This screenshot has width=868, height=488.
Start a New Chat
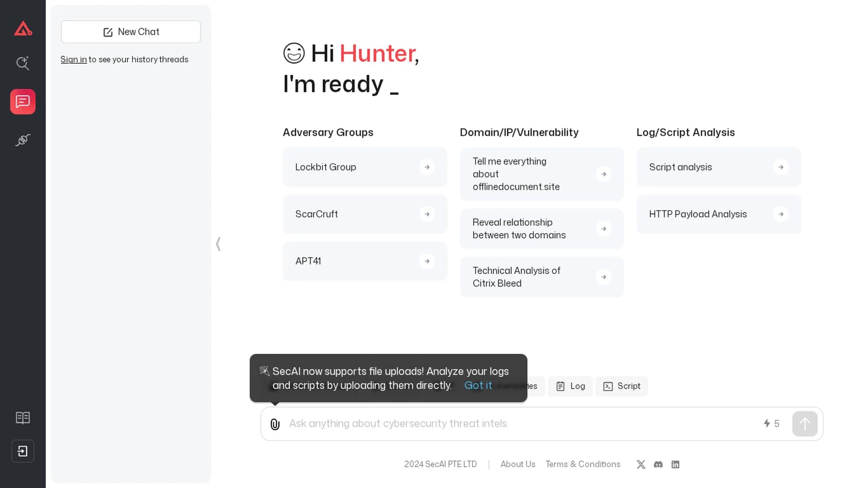[131, 32]
